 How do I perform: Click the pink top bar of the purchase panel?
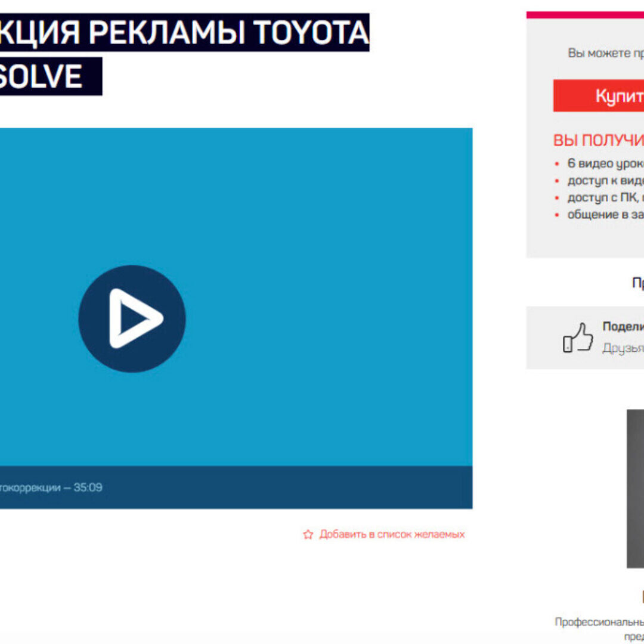(585, 15)
